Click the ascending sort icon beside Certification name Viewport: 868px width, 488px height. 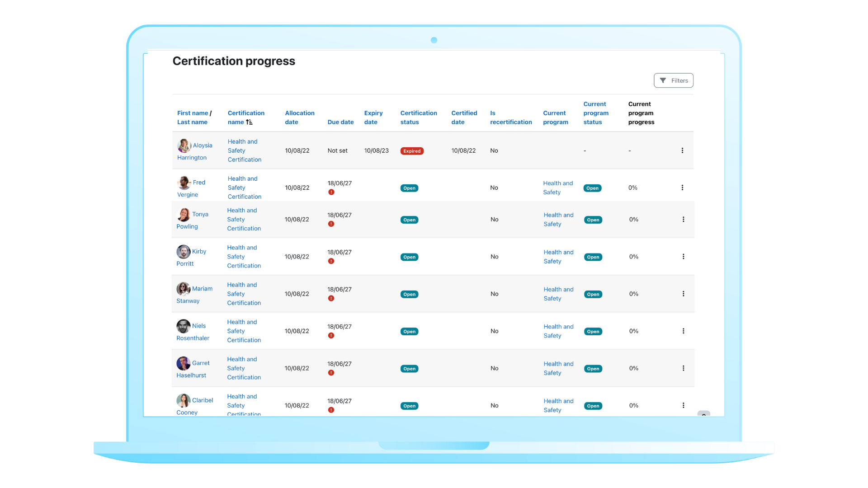249,122
